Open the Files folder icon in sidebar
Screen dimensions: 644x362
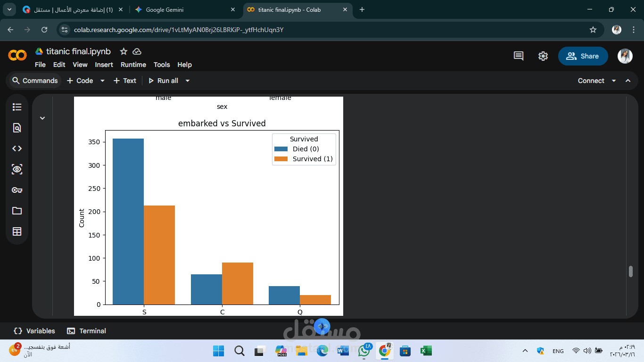[x=17, y=211]
